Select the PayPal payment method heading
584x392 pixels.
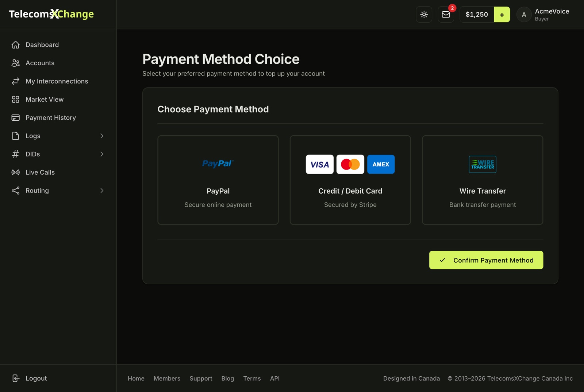pos(218,191)
